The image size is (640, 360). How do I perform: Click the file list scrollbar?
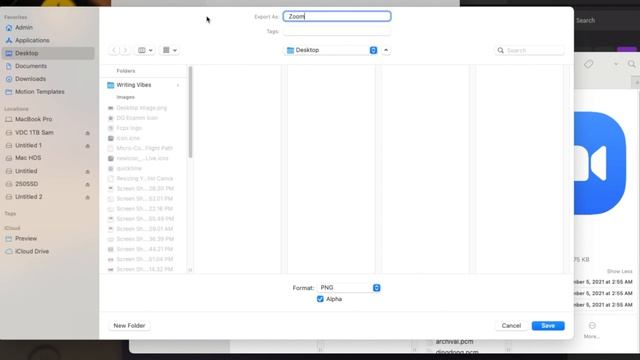[190, 112]
